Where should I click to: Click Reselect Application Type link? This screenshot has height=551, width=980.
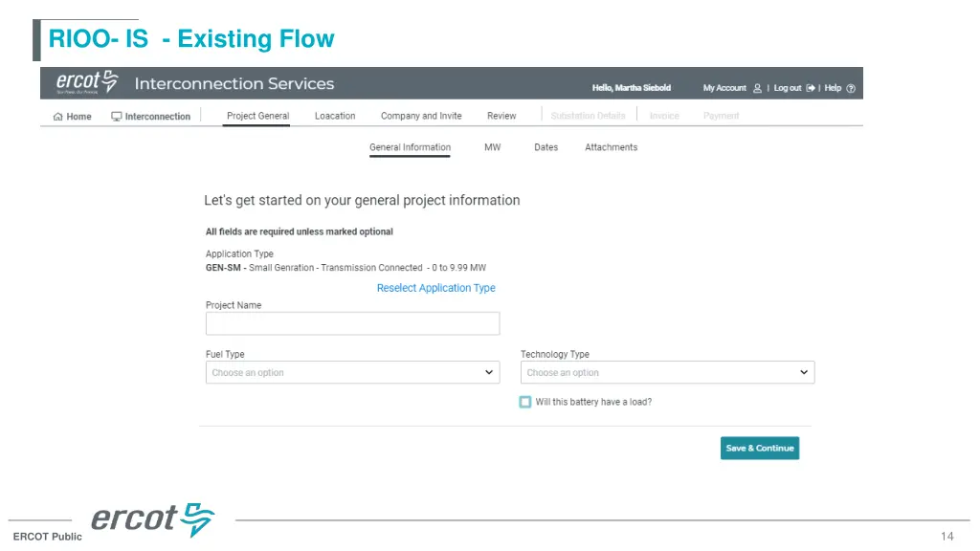(x=436, y=288)
